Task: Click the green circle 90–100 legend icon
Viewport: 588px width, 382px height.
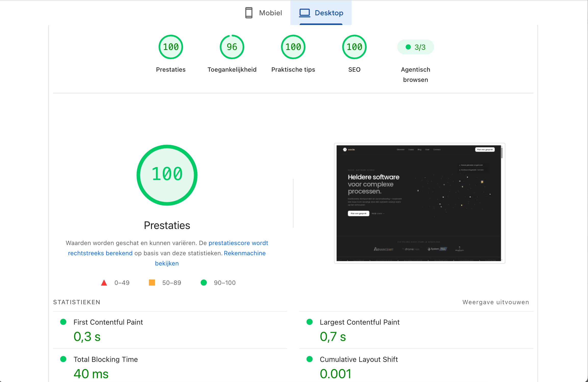Action: coord(204,283)
